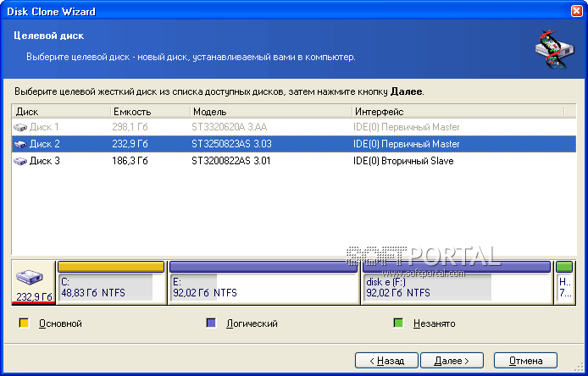This screenshot has width=588, height=376.
Task: Click the 186,3 Гб capacity cell
Action: 130,161
